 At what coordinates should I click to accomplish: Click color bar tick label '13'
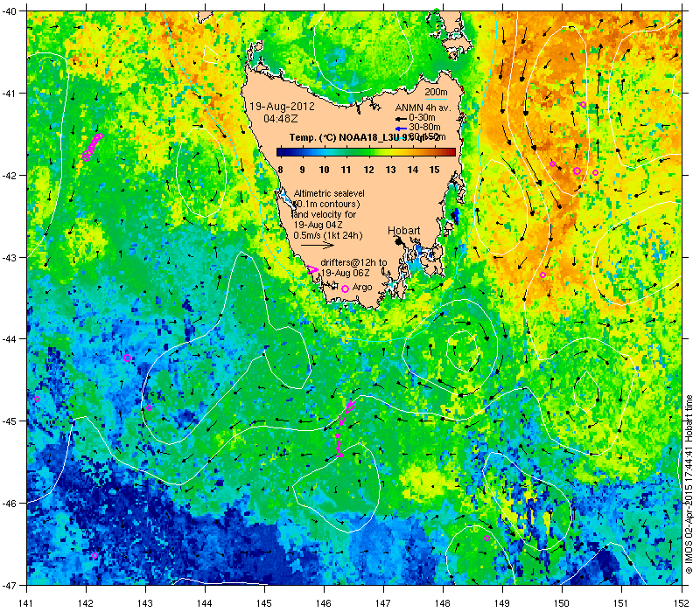pos(390,170)
